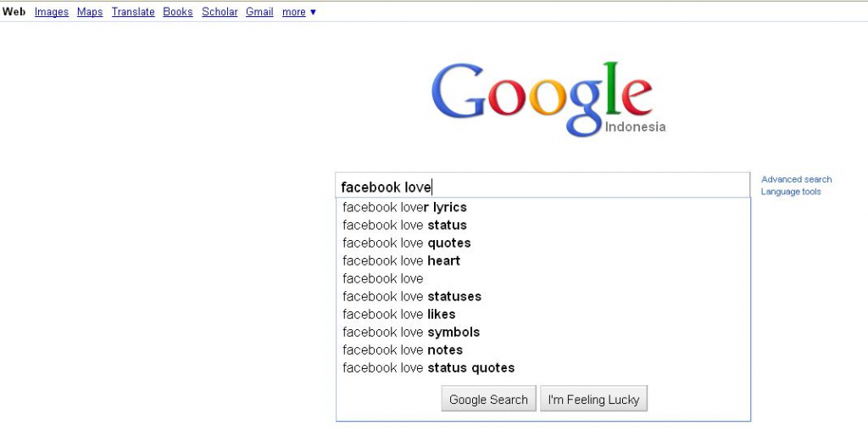Open the Advanced search link
The height and width of the screenshot is (442, 868).
click(796, 180)
